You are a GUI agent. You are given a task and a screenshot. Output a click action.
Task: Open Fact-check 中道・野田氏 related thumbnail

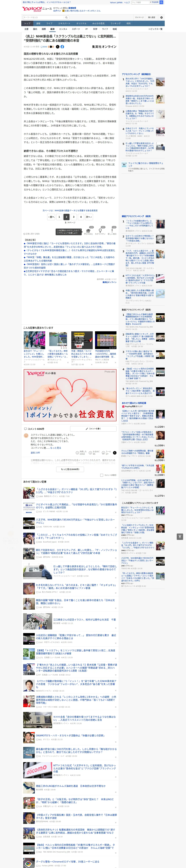(82, 340)
